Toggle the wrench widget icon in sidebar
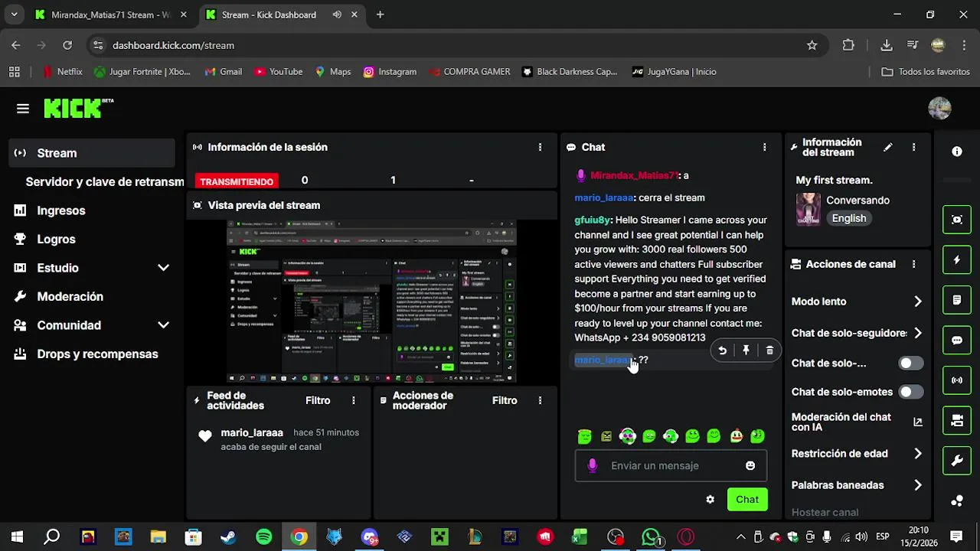The width and height of the screenshot is (980, 551). [957, 460]
